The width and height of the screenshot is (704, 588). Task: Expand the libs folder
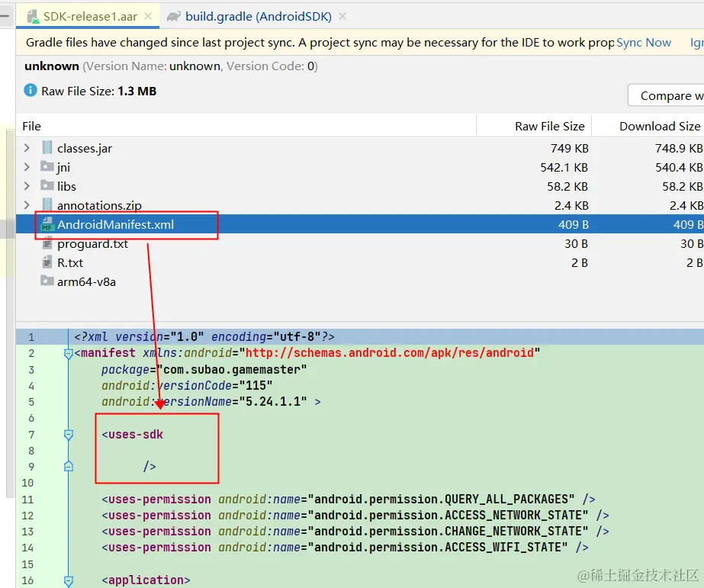[27, 186]
